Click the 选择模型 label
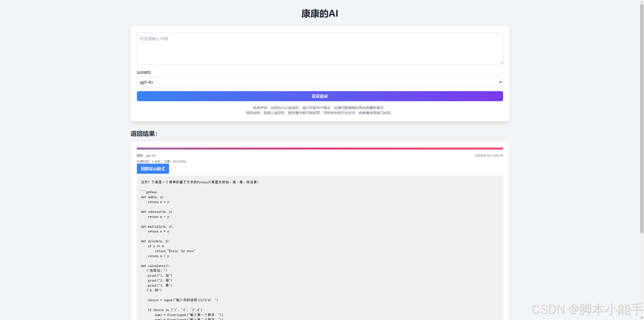The image size is (644, 320). pos(144,73)
